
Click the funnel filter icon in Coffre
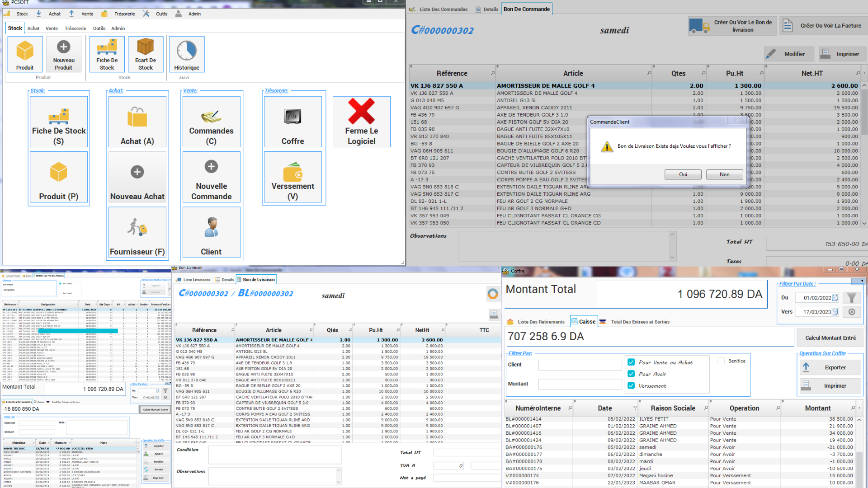pos(852,298)
